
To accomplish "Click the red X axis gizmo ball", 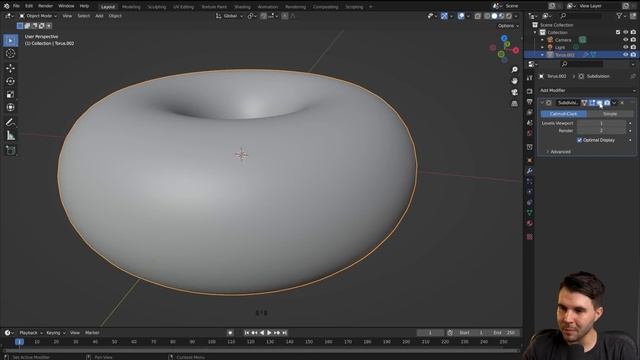I will (x=516, y=50).
